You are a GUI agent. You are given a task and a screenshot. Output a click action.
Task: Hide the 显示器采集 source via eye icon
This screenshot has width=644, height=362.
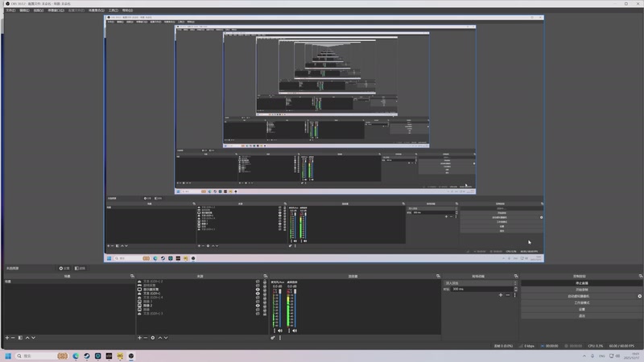coord(258,290)
